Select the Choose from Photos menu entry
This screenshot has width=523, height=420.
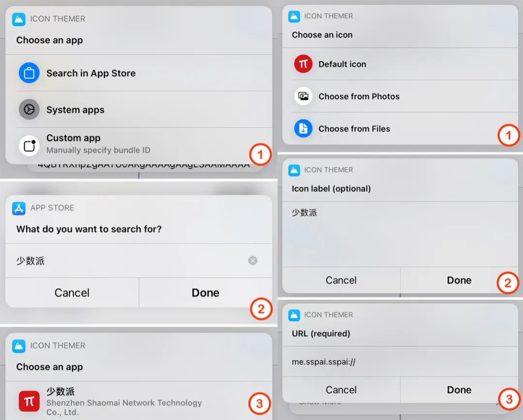tap(359, 96)
